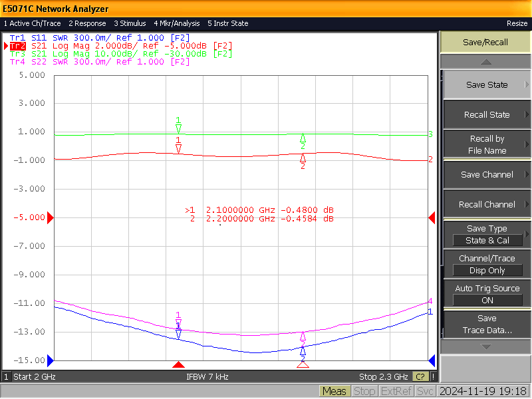Expand the Recall by File Name submenu
This screenshot has width=532, height=399.
tap(487, 144)
